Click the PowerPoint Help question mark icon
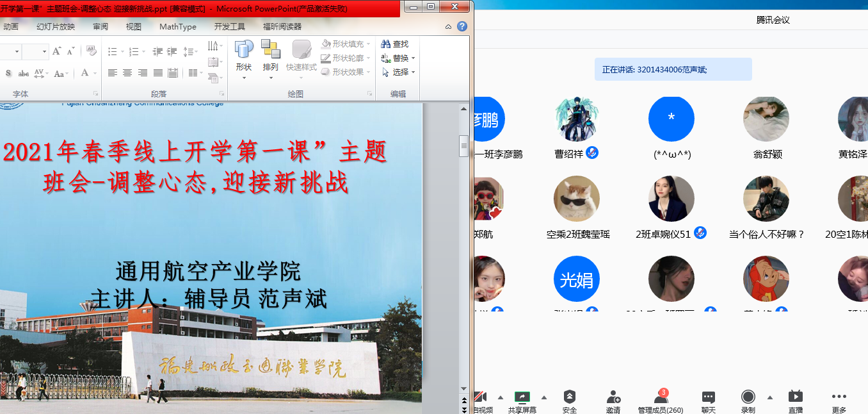The height and width of the screenshot is (414, 868). pyautogui.click(x=462, y=27)
